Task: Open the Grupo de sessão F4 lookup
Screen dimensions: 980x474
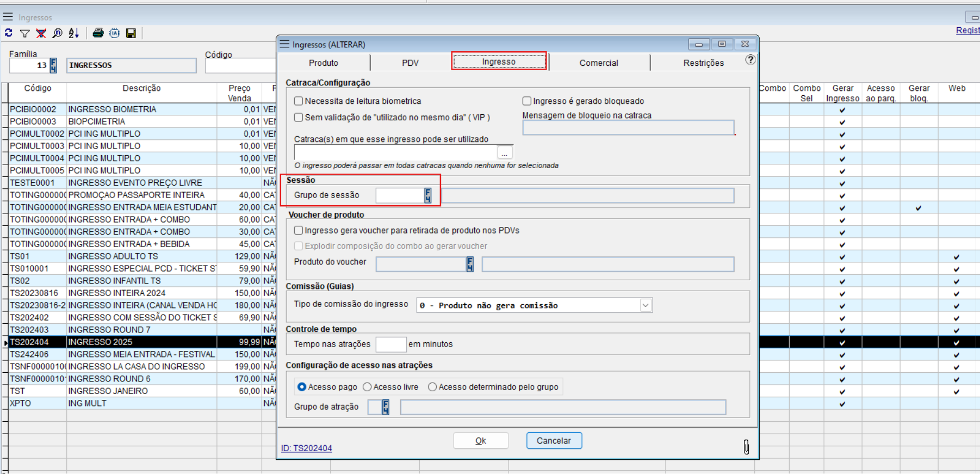Action: click(x=428, y=195)
